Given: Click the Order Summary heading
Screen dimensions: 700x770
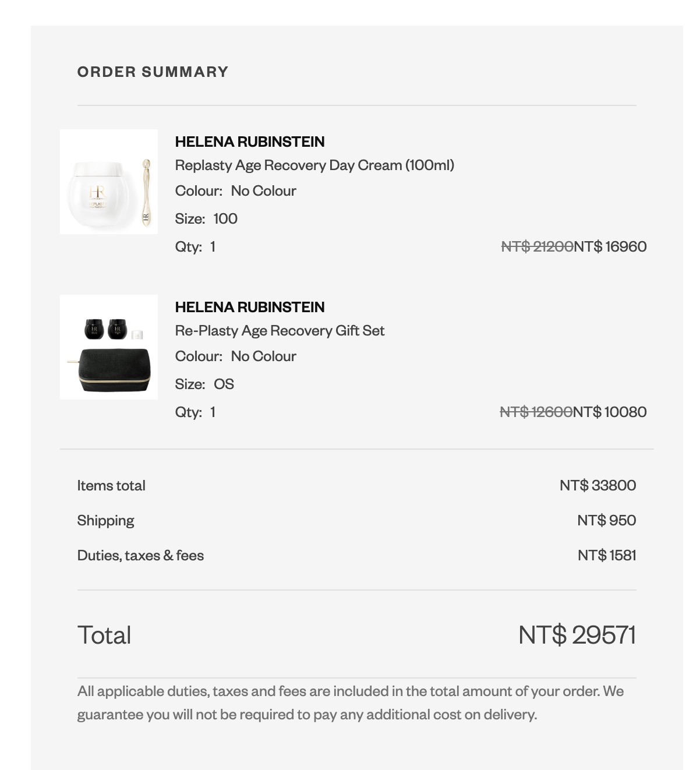Looking at the screenshot, I should click(153, 72).
